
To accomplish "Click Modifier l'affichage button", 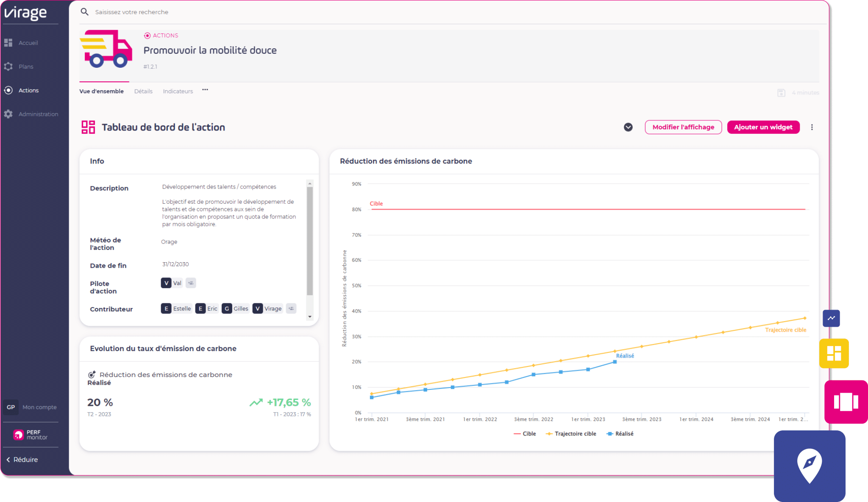I will coord(683,127).
